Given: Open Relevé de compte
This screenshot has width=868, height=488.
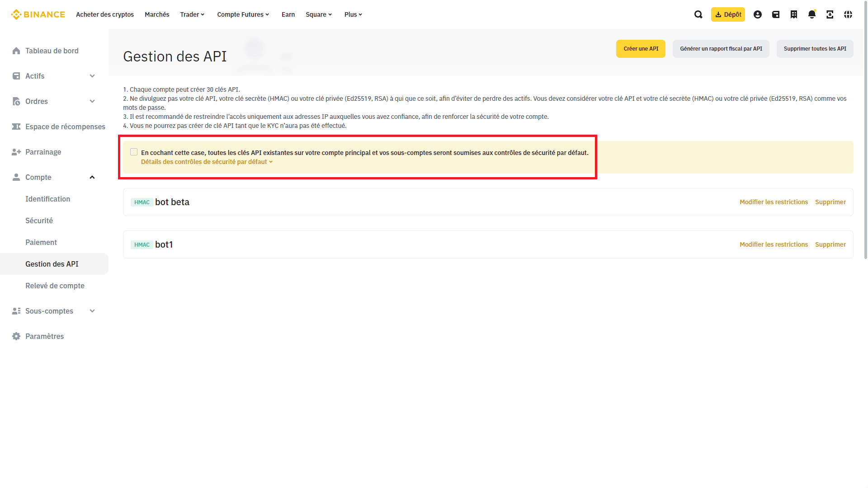Looking at the screenshot, I should coord(55,286).
